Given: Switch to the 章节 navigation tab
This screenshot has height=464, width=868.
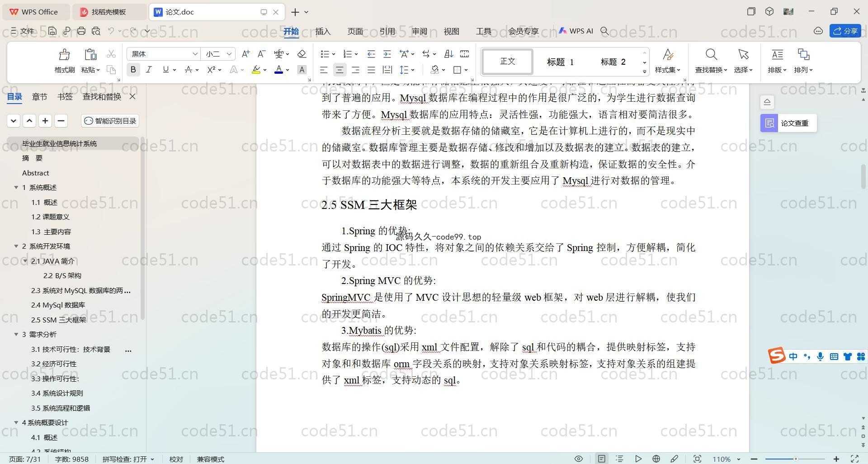Looking at the screenshot, I should (39, 96).
